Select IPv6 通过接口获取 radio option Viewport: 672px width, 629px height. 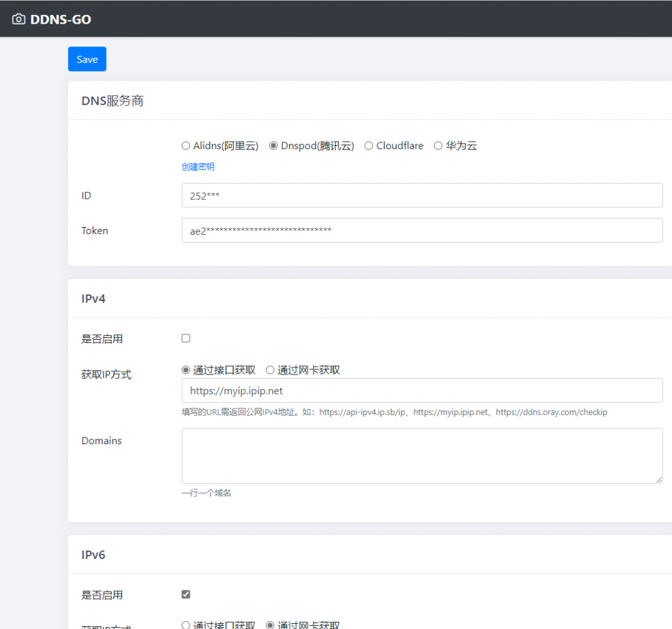pyautogui.click(x=186, y=625)
